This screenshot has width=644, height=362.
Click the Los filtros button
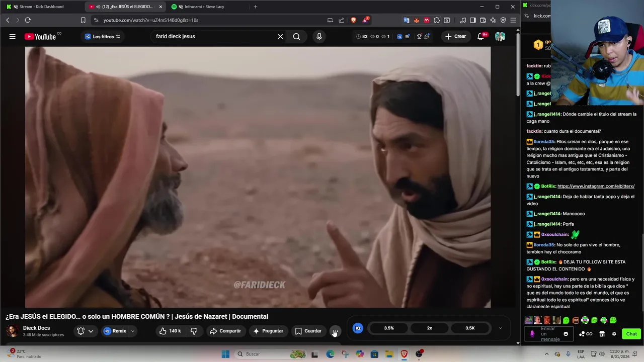tap(103, 36)
